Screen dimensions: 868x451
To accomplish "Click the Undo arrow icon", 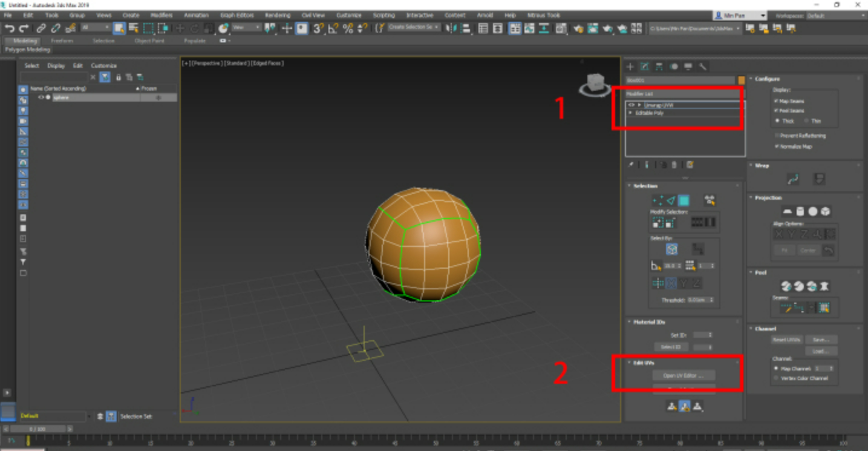I will click(10, 28).
